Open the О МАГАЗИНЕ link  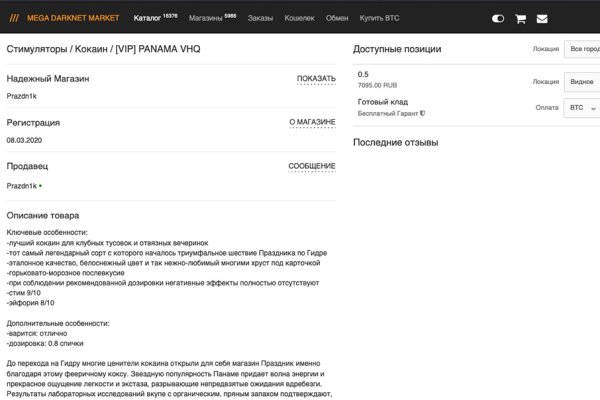312,122
